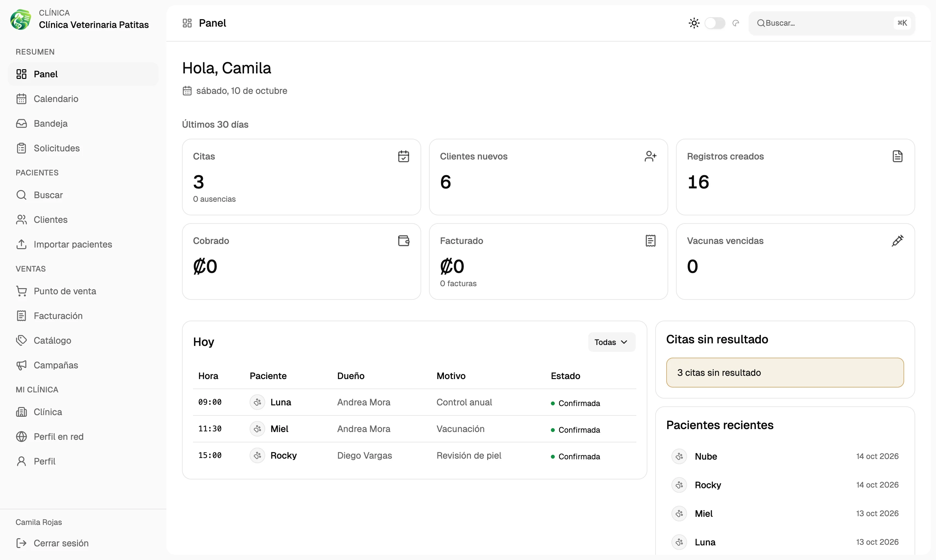
Task: Toggle the dark mode switch
Action: [715, 23]
